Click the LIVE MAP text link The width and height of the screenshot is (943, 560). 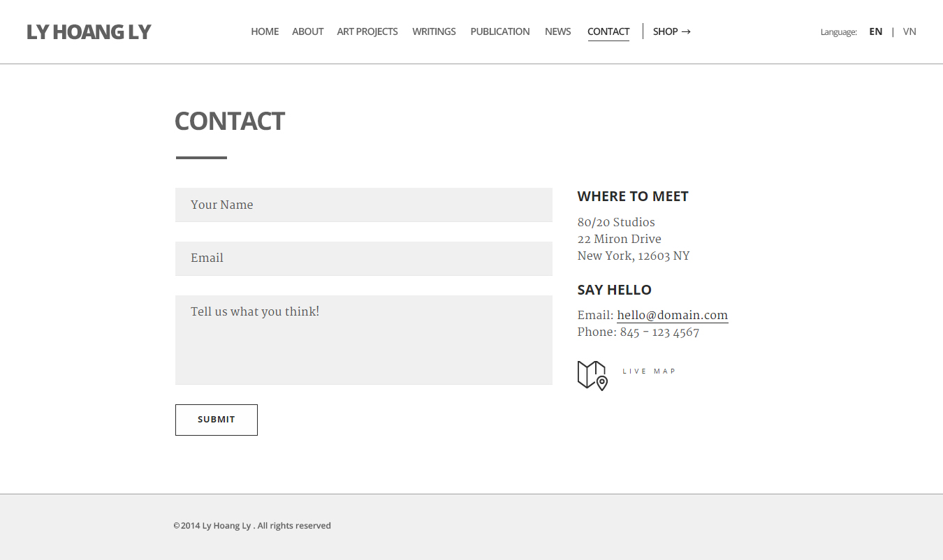tap(649, 371)
